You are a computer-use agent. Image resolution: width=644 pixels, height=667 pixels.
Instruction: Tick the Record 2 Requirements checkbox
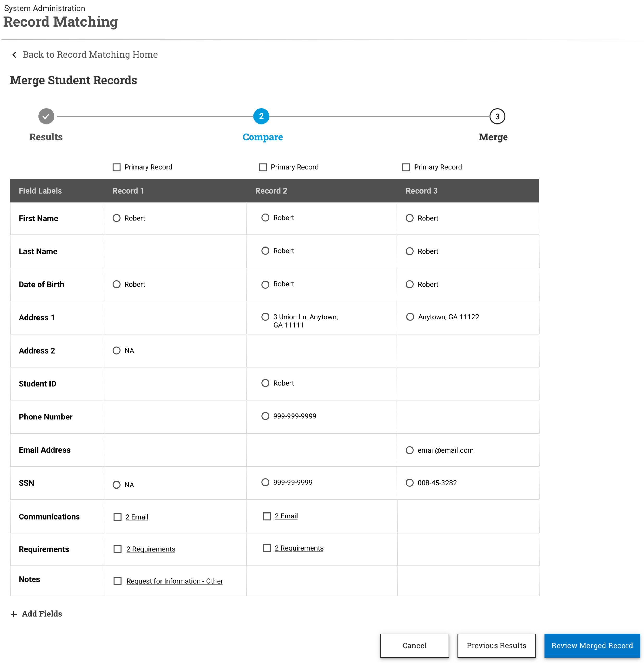[267, 548]
